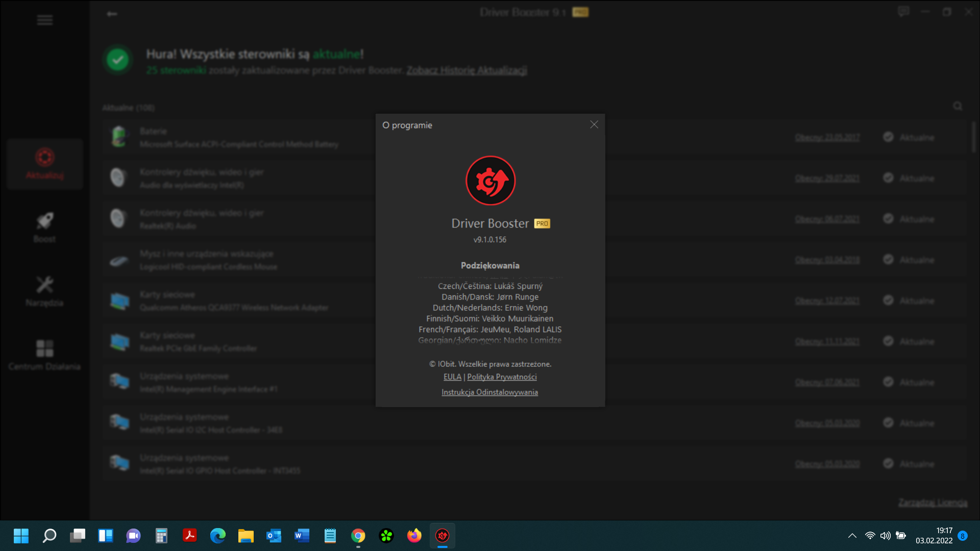
Task: Open the hamburger menu in sidebar
Action: pos(45,20)
